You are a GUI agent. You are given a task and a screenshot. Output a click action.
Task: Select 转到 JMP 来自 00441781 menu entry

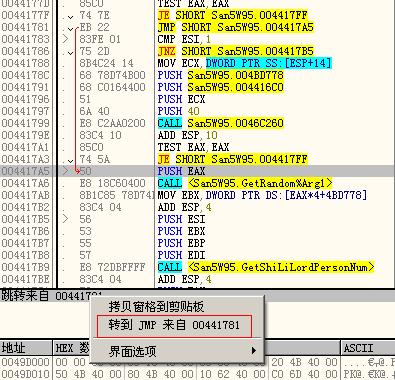pos(174,325)
